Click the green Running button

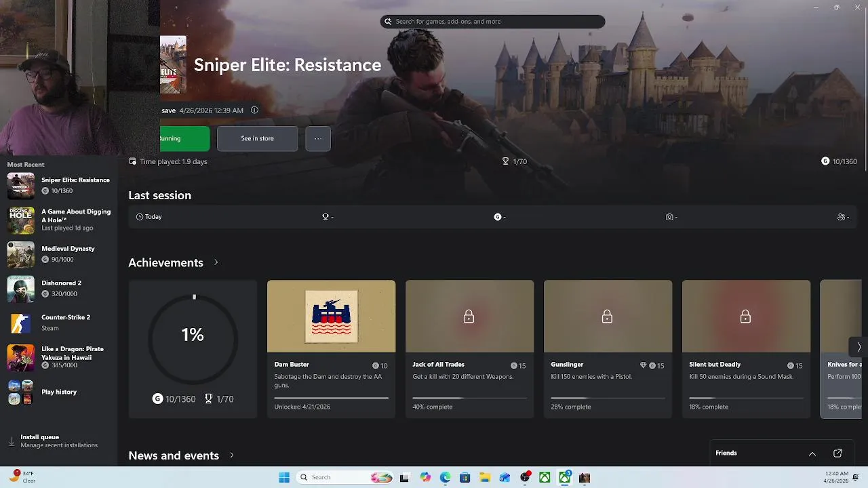click(x=184, y=138)
